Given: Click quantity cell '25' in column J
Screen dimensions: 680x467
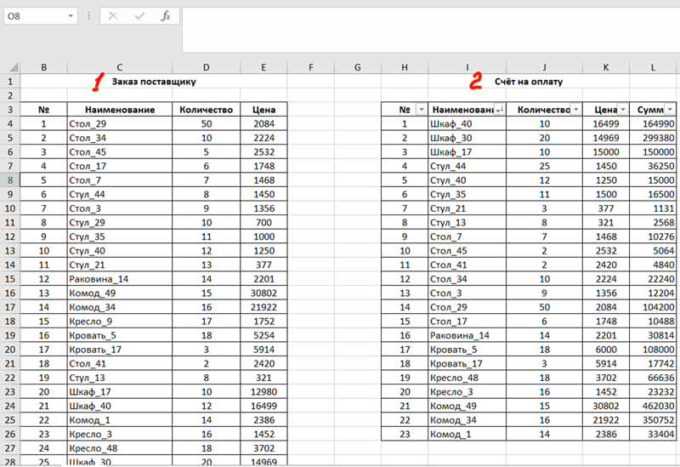Looking at the screenshot, I should tap(544, 166).
